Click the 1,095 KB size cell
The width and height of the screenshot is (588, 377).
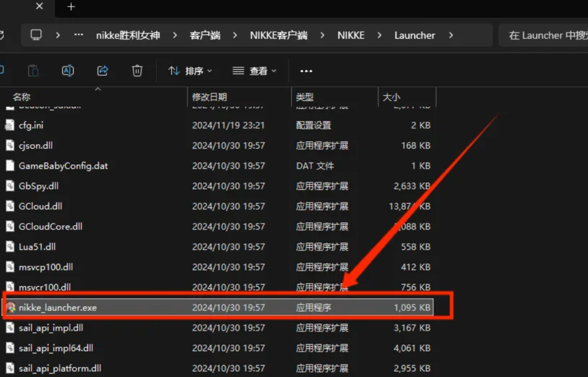coord(412,308)
